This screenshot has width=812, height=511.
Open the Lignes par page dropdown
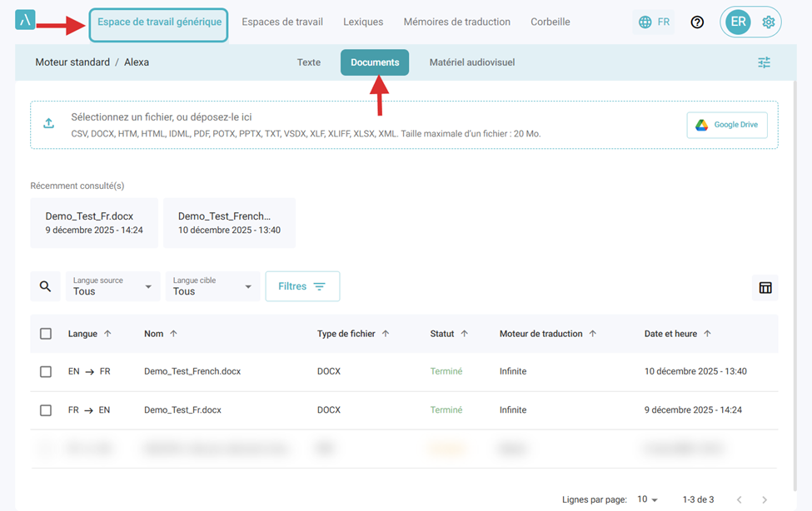[x=647, y=499]
